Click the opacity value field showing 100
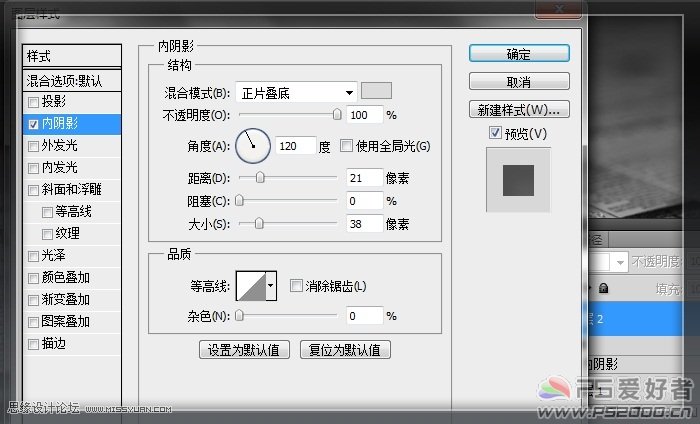 coord(365,115)
